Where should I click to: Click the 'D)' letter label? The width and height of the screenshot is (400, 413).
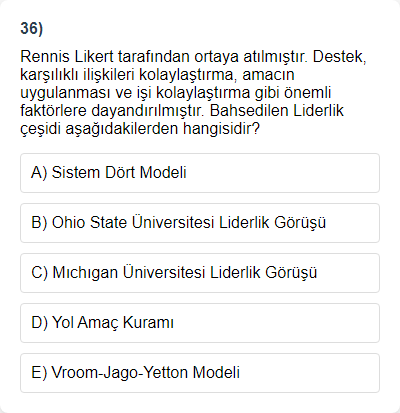(x=40, y=323)
